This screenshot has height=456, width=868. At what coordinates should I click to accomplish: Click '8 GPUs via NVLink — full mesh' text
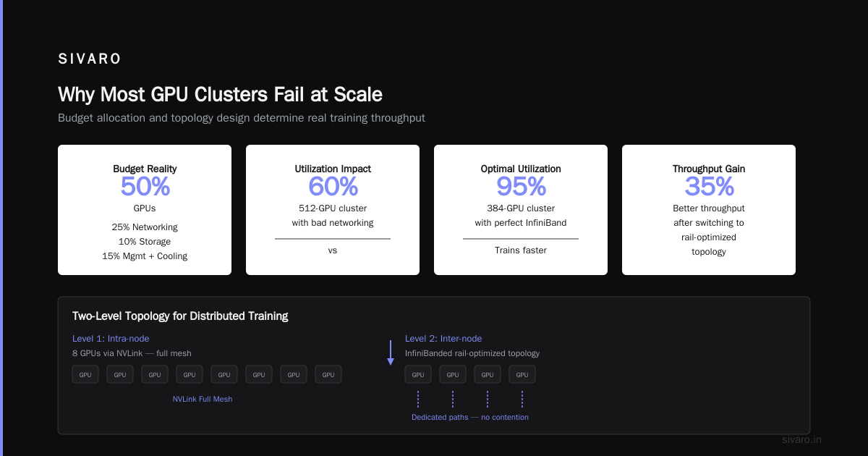click(132, 353)
